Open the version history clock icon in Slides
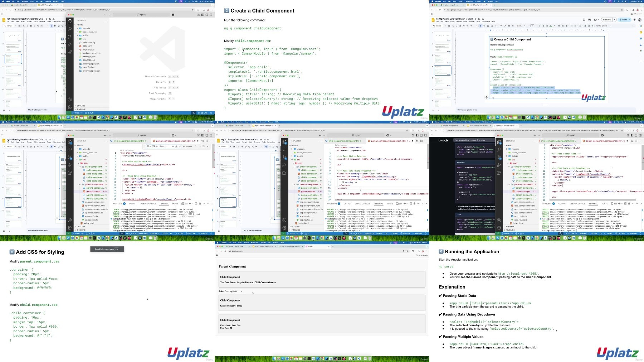 coord(584,20)
